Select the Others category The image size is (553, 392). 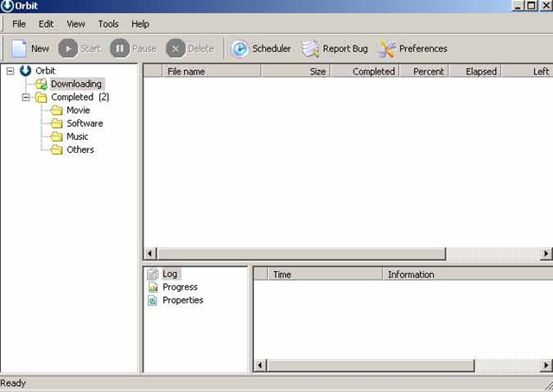click(x=80, y=150)
